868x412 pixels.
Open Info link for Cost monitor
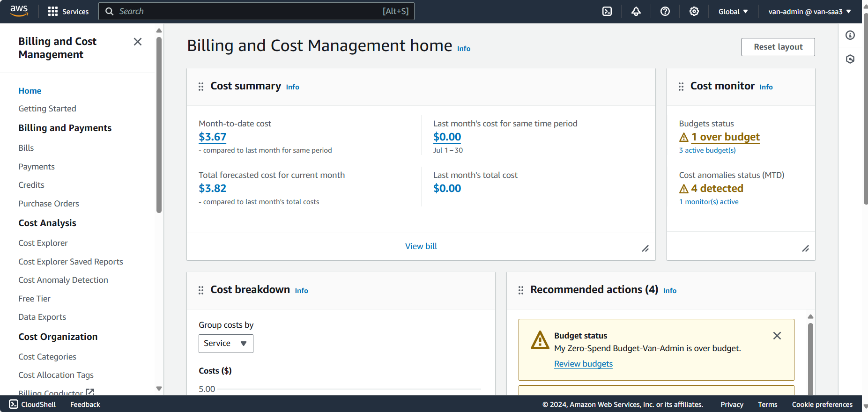[766, 87]
